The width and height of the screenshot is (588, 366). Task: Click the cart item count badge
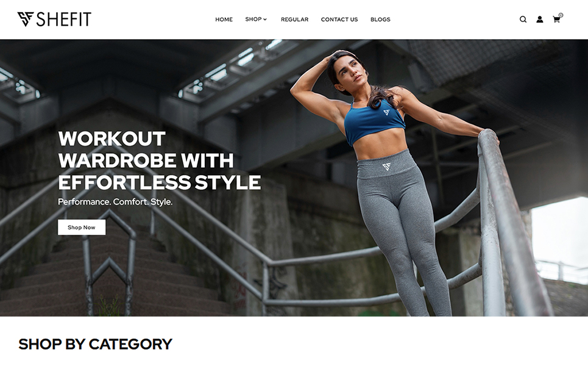tap(561, 15)
